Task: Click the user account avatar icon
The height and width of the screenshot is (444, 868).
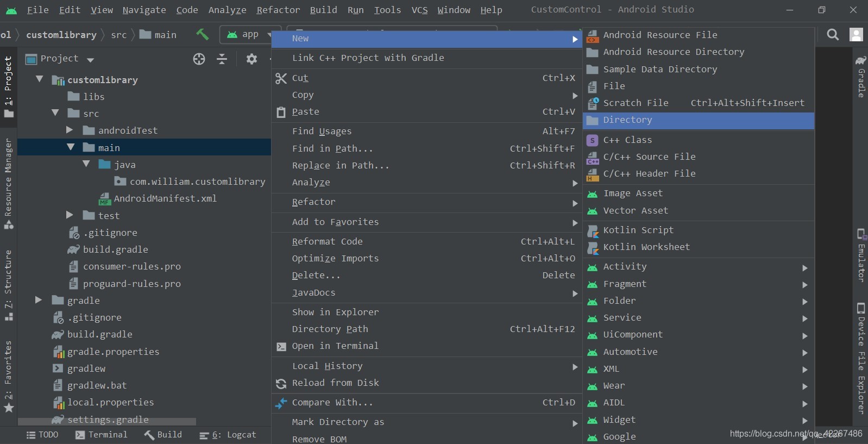Action: coord(856,35)
